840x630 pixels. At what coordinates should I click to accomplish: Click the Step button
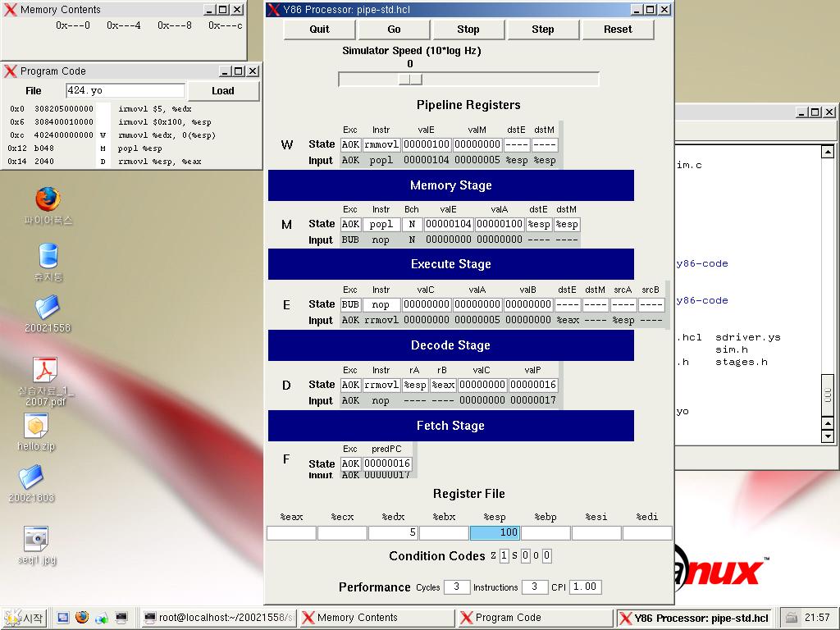(543, 30)
